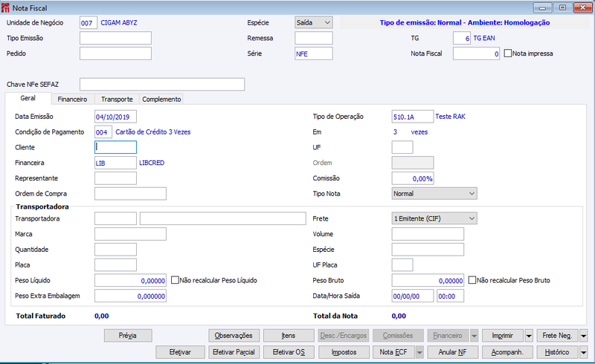Click the Transportadora code field

click(x=115, y=219)
